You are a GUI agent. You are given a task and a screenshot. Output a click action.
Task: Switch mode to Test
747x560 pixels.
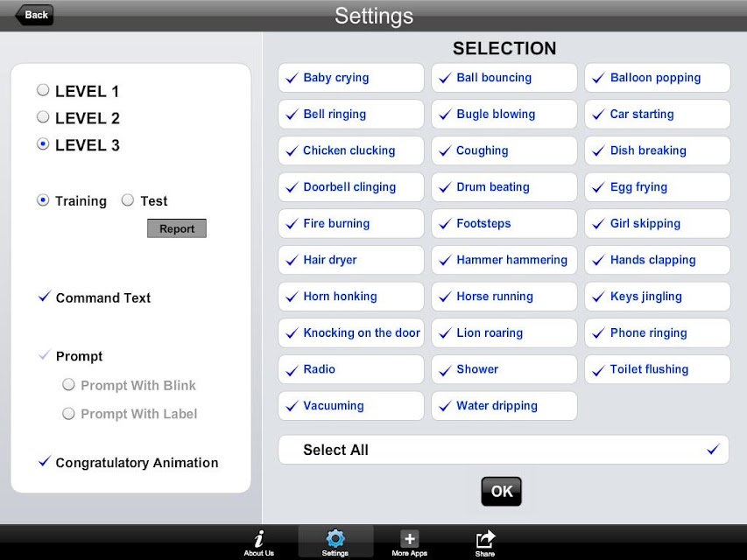128,200
